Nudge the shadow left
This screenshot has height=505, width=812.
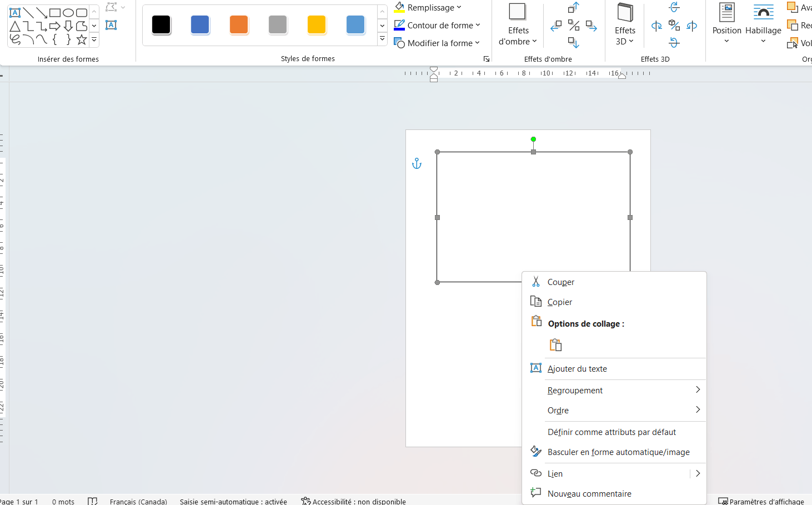556,26
